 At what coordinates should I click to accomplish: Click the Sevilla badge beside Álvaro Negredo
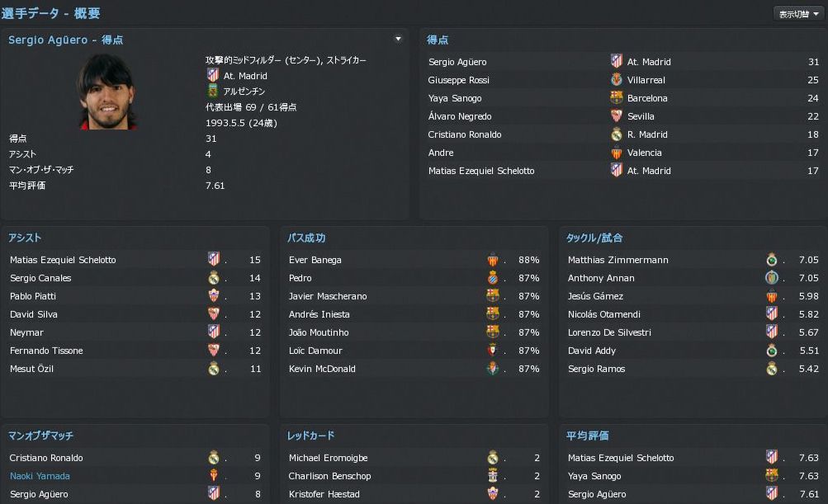coord(616,116)
